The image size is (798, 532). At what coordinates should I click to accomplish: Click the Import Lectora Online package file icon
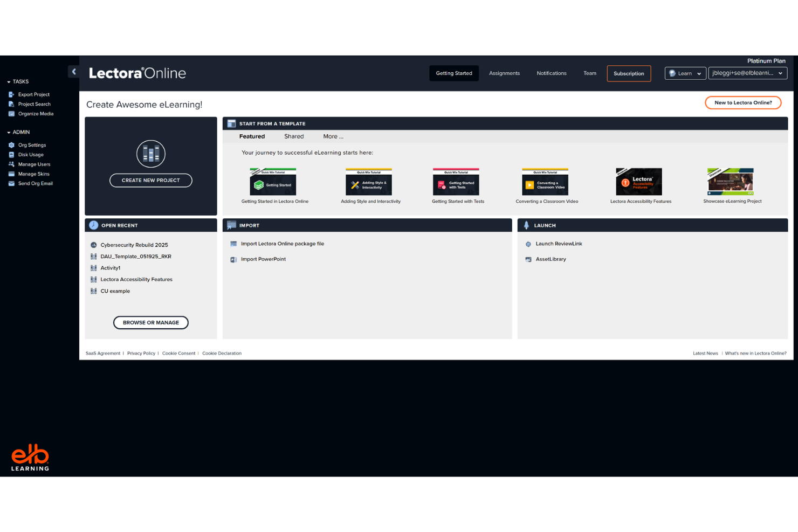(233, 244)
